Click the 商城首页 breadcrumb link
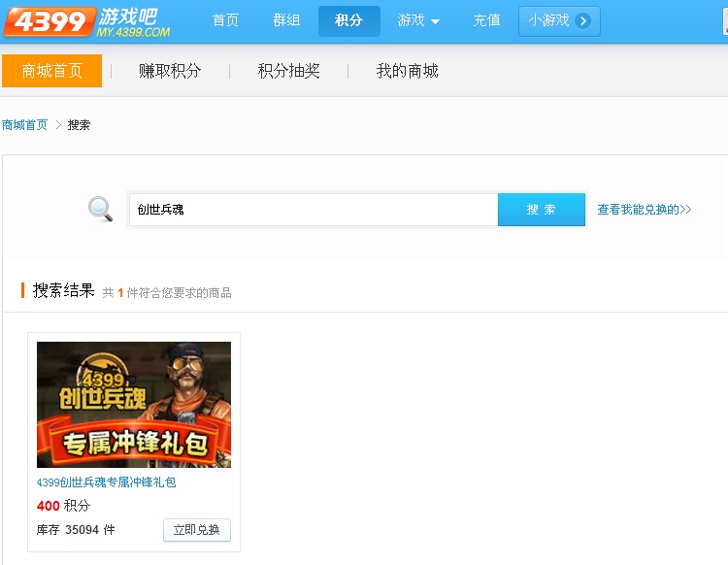728x565 pixels. click(24, 125)
